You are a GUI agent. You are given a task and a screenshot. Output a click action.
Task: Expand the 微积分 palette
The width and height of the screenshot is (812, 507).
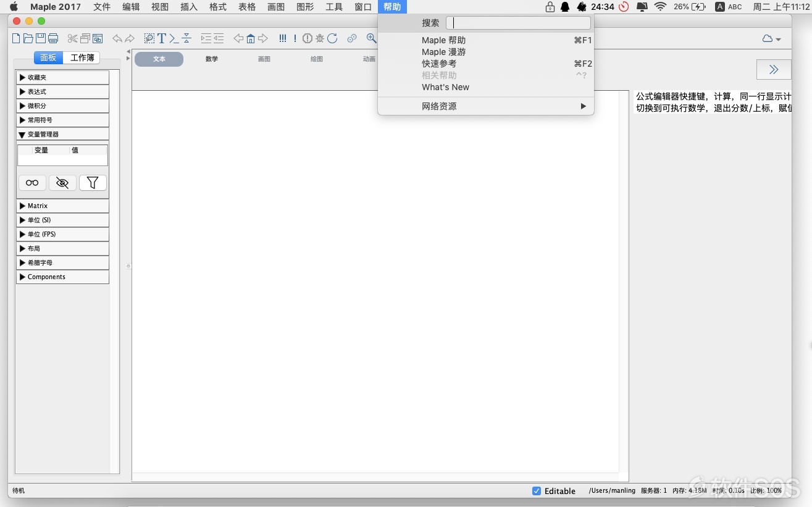[x=62, y=106]
